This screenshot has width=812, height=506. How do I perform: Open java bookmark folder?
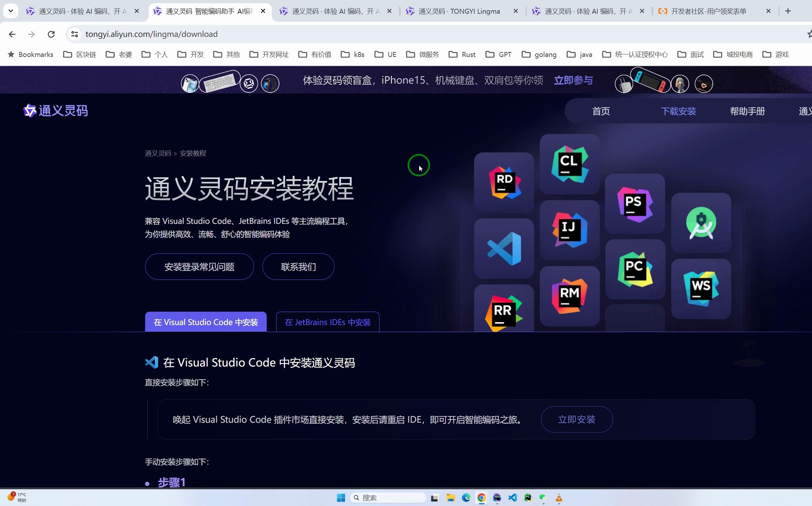(x=579, y=54)
